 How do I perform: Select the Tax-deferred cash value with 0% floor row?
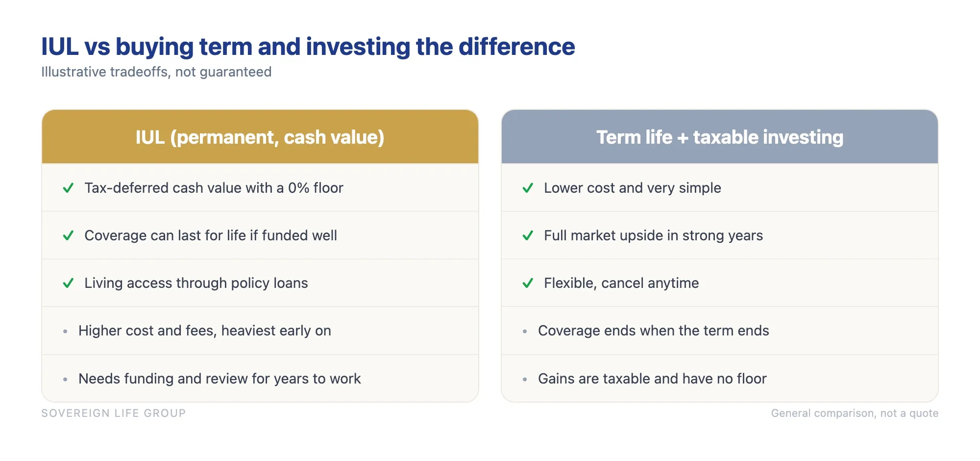click(260, 188)
